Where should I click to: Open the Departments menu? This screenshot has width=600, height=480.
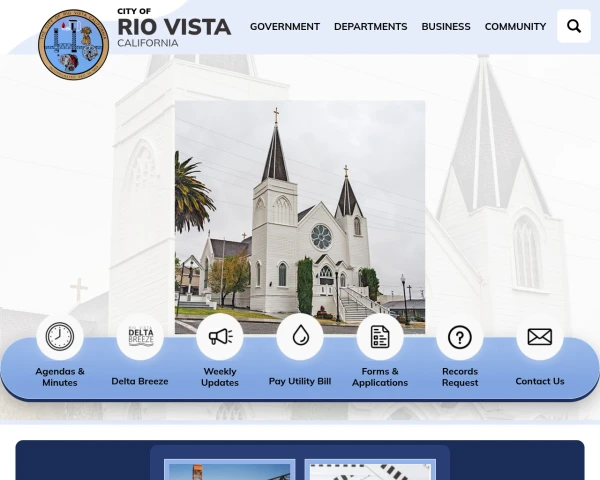370,26
